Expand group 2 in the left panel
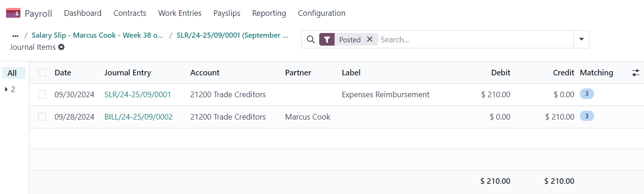 tap(10, 89)
